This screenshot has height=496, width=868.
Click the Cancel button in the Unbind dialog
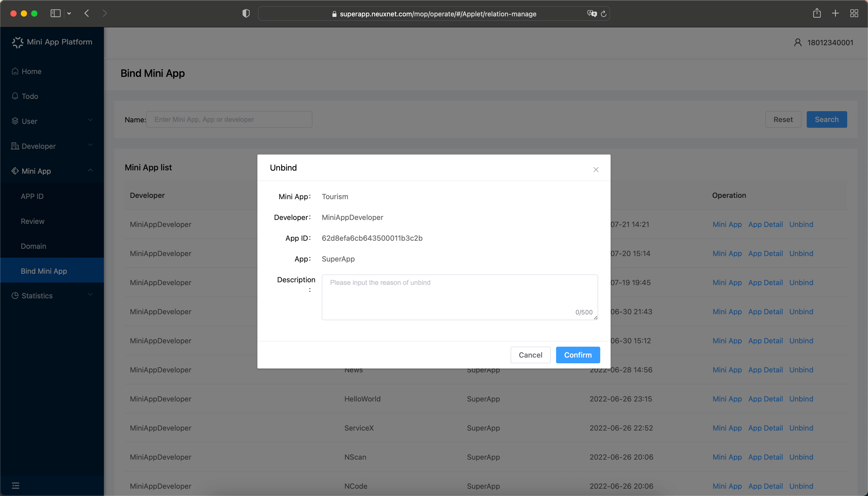pos(530,355)
